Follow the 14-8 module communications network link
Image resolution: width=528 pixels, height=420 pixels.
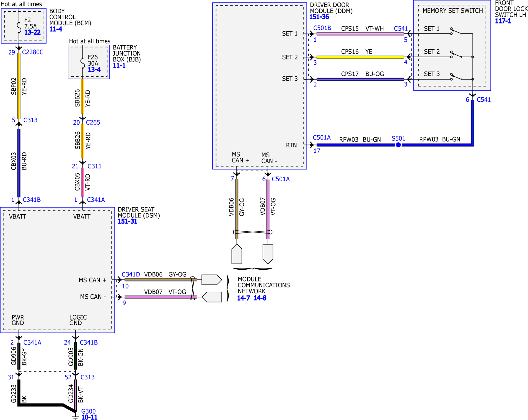click(x=260, y=298)
